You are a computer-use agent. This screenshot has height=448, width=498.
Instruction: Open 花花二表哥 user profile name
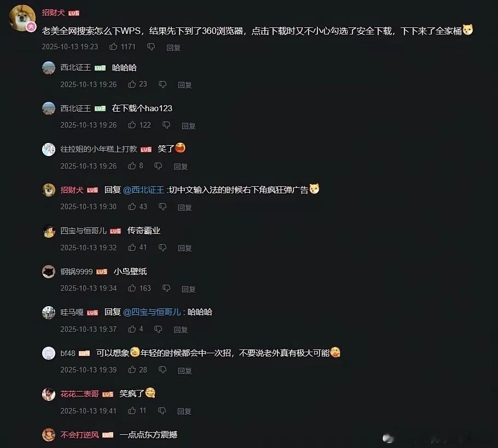pyautogui.click(x=79, y=394)
